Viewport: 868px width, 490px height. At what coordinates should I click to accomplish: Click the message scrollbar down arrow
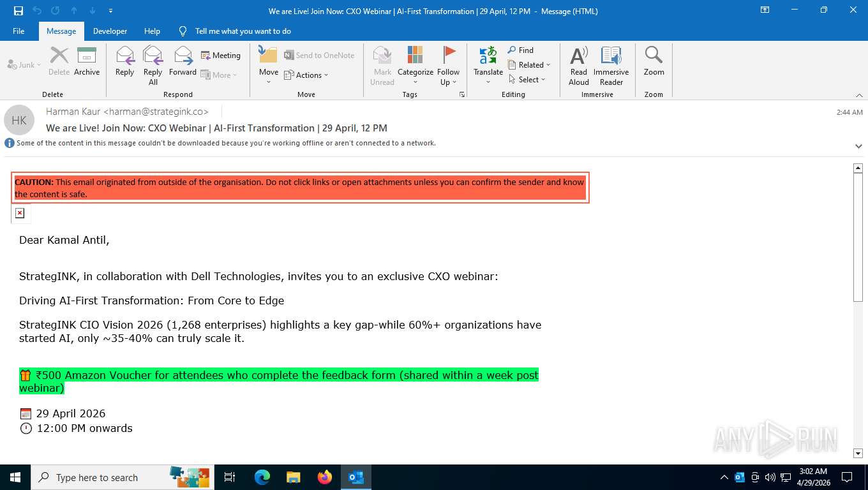coord(858,453)
